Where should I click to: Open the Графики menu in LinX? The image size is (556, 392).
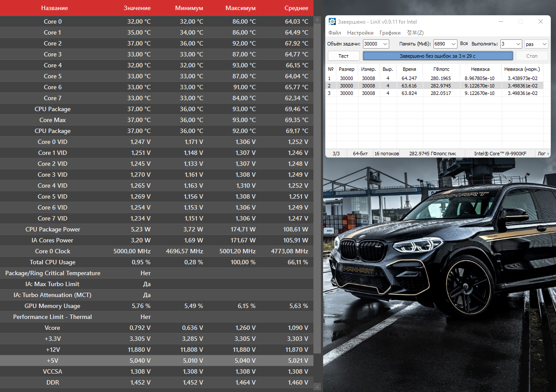pos(390,33)
